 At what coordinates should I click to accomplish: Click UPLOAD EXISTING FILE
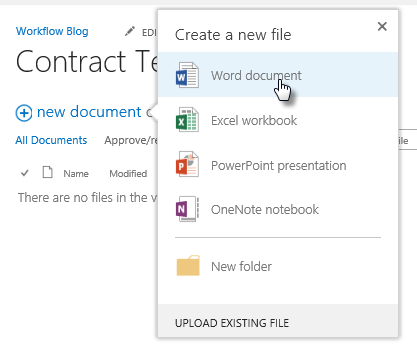(232, 323)
